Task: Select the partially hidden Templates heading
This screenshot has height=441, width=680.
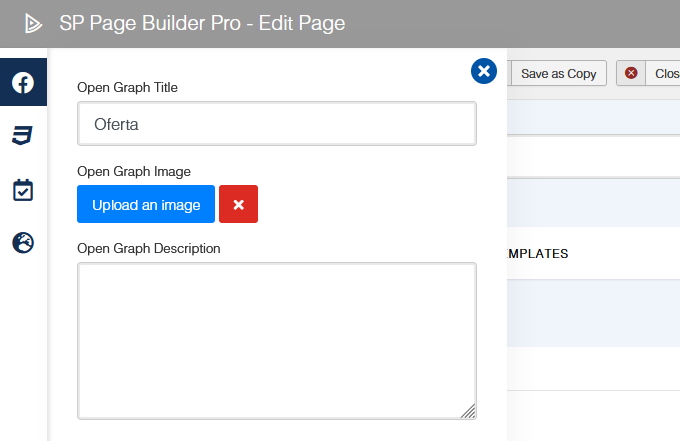Action: click(538, 254)
